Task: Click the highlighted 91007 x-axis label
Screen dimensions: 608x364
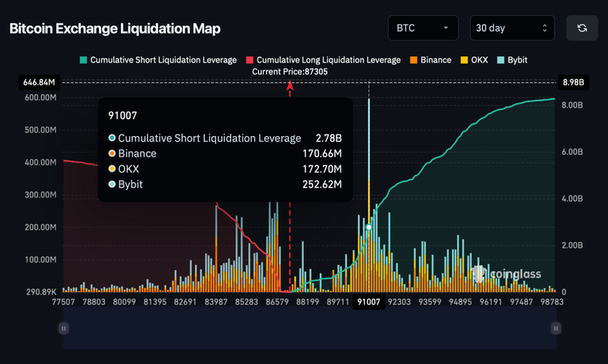Action: click(x=369, y=301)
